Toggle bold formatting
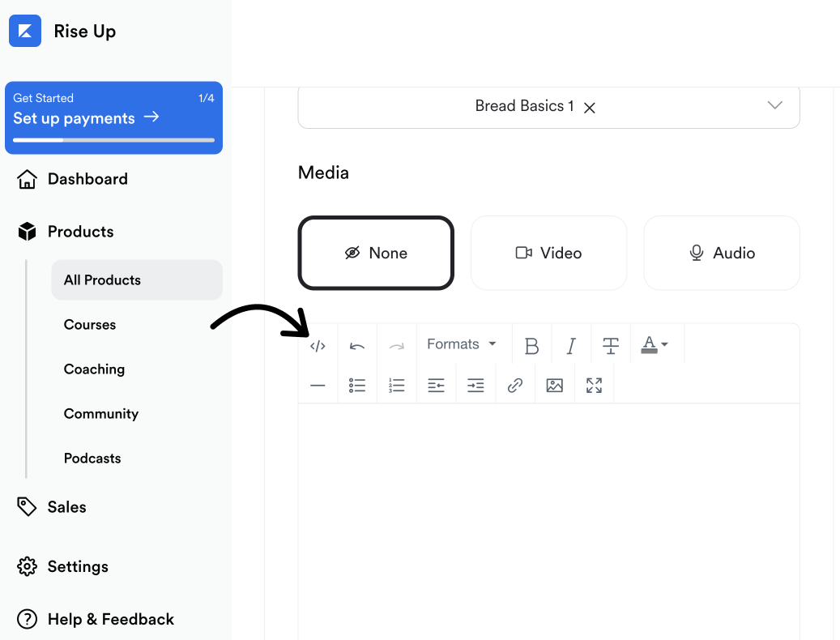 pyautogui.click(x=531, y=345)
